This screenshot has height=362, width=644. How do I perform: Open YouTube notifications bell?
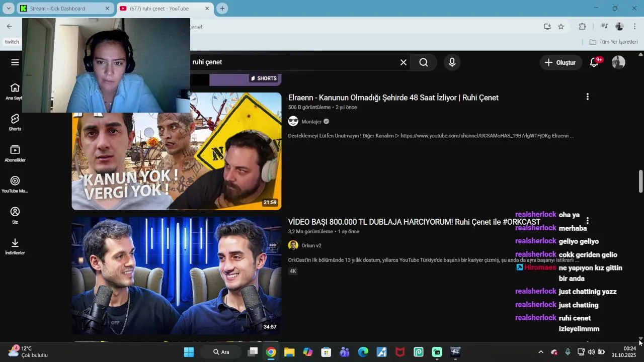594,62
